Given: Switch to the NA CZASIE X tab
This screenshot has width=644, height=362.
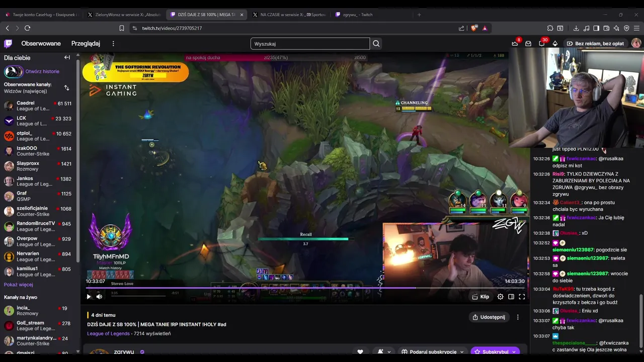Looking at the screenshot, I should pos(289,15).
